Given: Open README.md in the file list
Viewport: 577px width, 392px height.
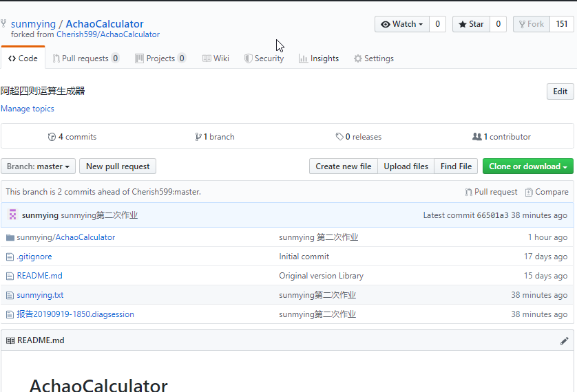Looking at the screenshot, I should pyautogui.click(x=39, y=276).
